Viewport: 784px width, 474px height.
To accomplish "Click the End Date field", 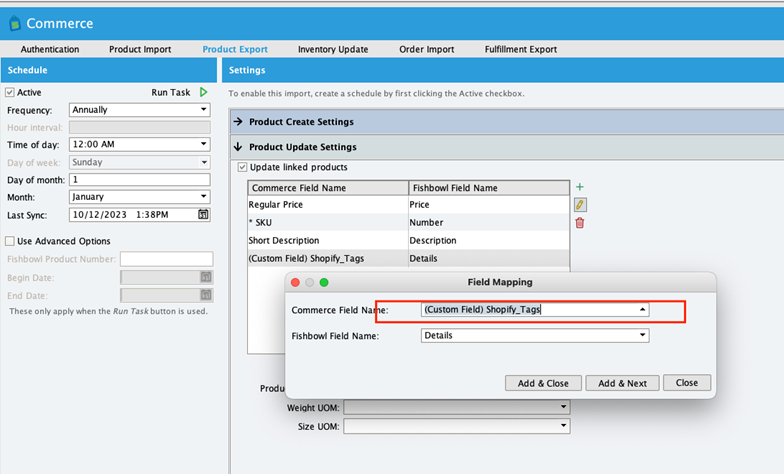I will click(x=166, y=295).
